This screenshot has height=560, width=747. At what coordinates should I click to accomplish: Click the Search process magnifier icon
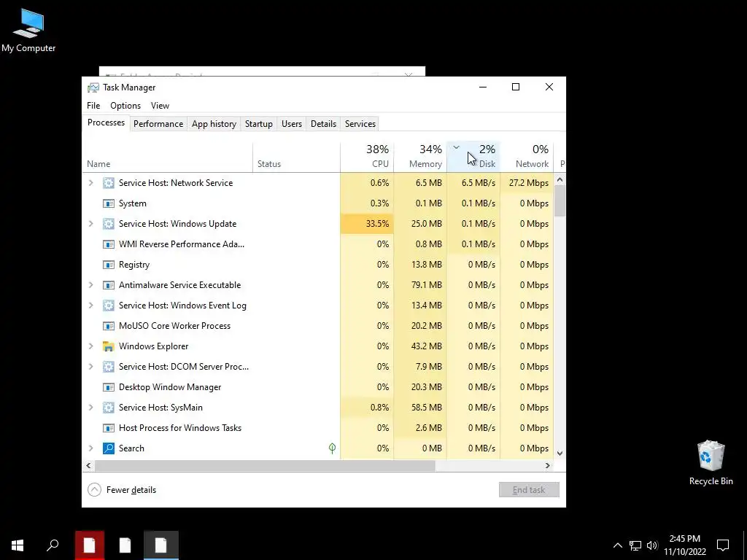point(109,448)
